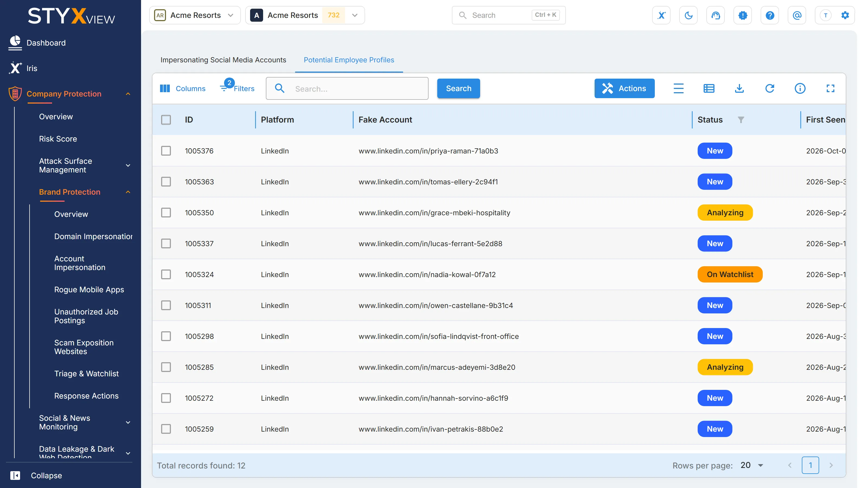Image resolution: width=868 pixels, height=488 pixels.
Task: Click the @ mentions icon
Action: (797, 15)
